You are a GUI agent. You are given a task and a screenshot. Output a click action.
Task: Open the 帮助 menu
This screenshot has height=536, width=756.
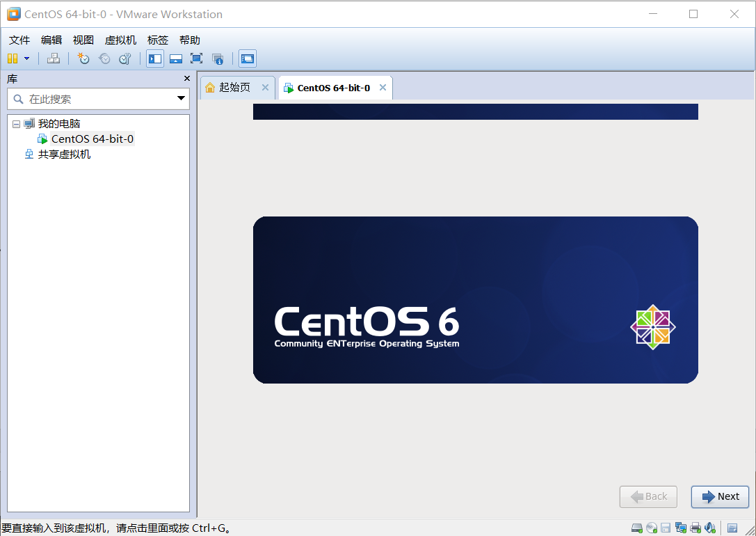click(189, 40)
